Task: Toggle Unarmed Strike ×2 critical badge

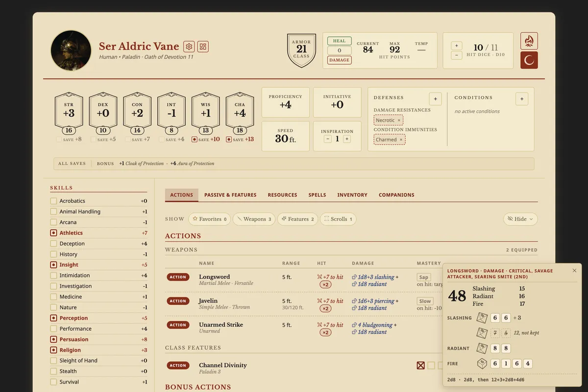Action: (x=325, y=333)
